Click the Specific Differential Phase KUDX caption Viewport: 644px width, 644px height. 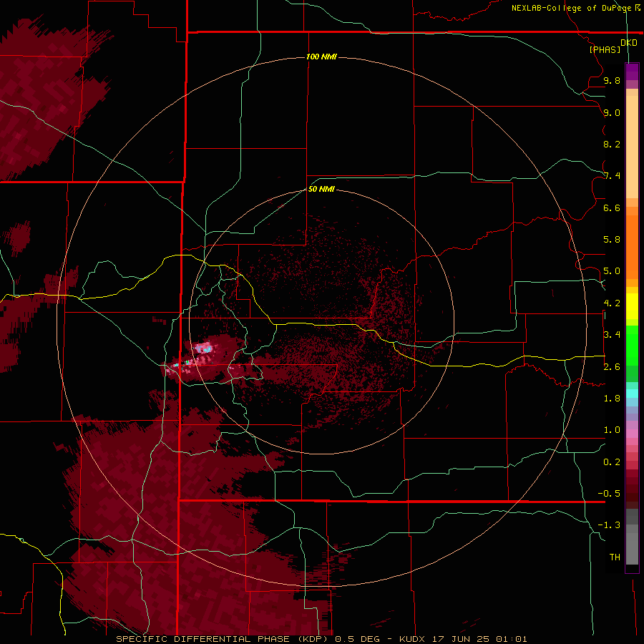[x=321, y=639]
